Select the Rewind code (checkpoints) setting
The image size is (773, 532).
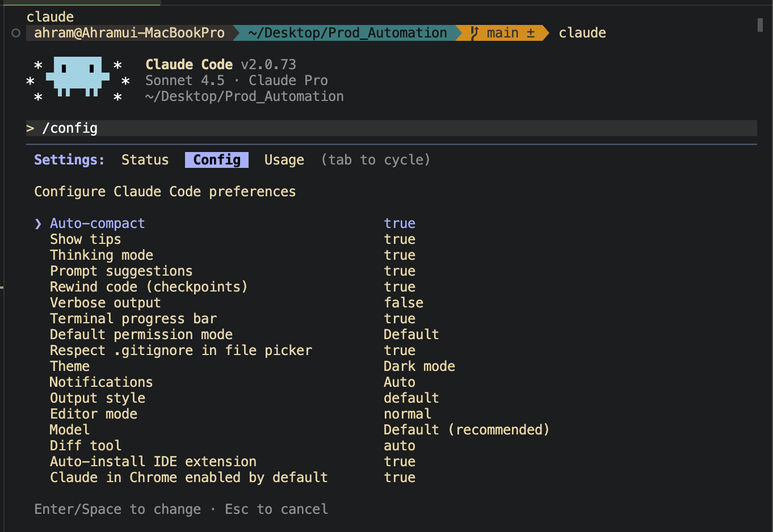point(149,287)
